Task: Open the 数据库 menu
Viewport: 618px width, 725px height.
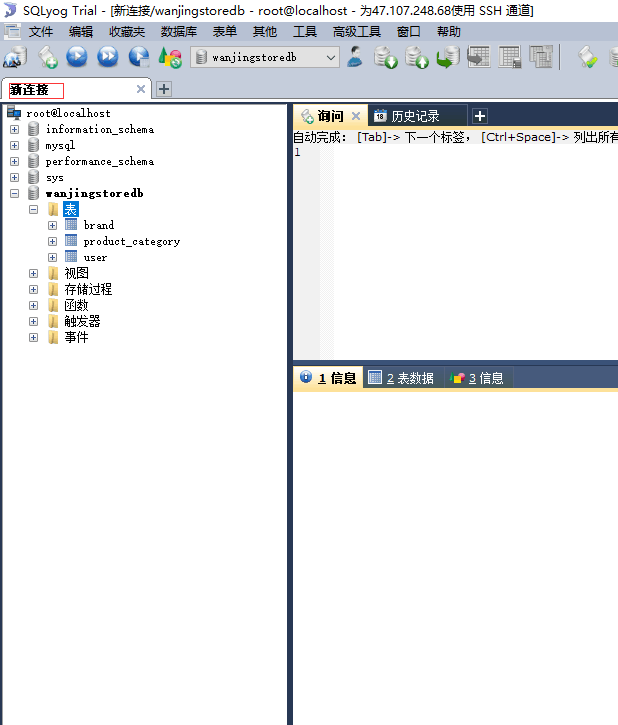Action: coord(178,32)
